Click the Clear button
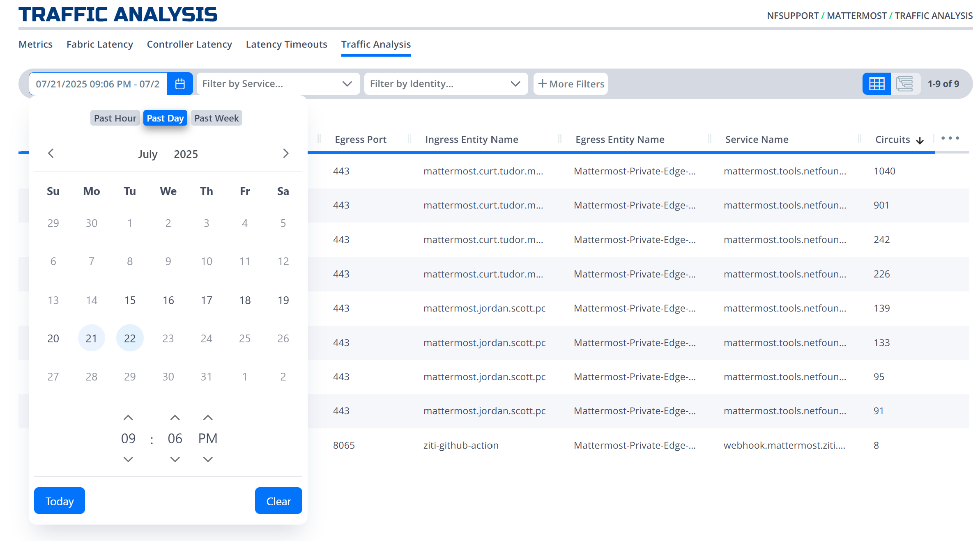Image resolution: width=980 pixels, height=541 pixels. [278, 501]
